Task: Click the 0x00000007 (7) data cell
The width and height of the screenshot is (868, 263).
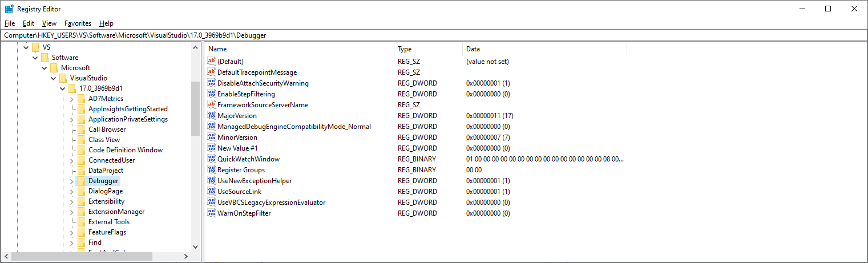Action: coord(488,137)
